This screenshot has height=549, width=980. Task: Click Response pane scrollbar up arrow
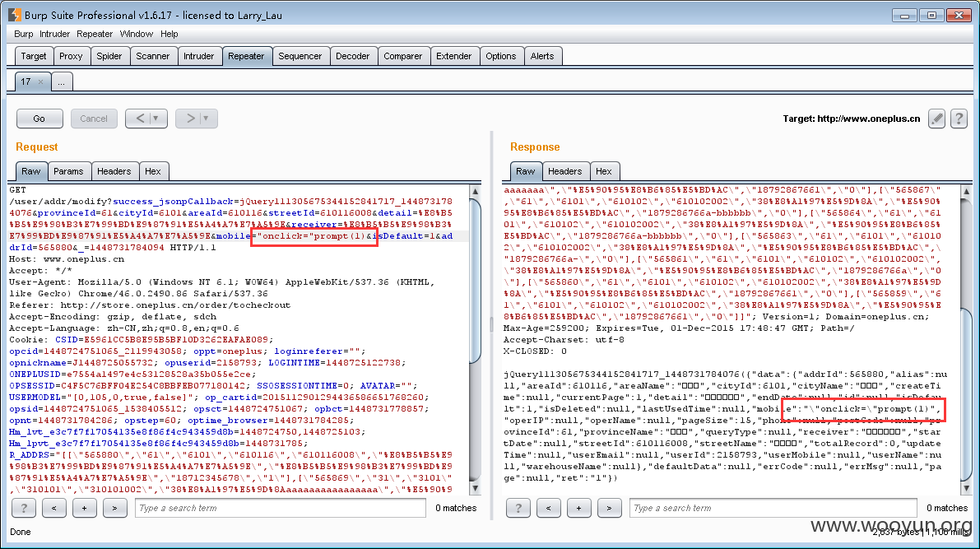pyautogui.click(x=966, y=191)
